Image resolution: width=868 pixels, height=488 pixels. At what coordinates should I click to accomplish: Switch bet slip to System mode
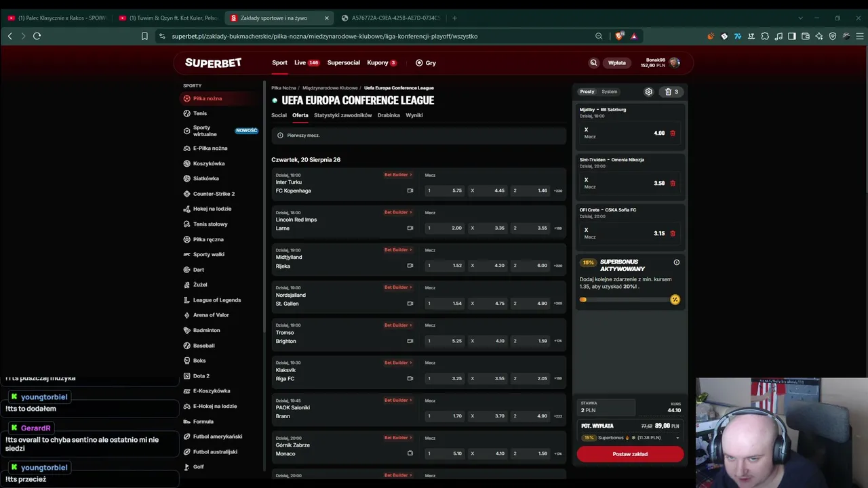click(x=610, y=91)
